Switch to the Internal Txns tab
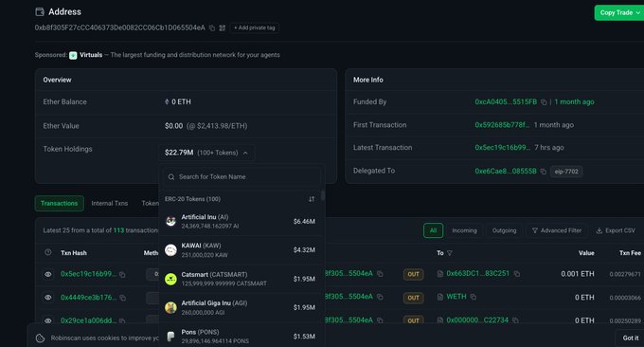The width and height of the screenshot is (644, 347). coord(110,203)
